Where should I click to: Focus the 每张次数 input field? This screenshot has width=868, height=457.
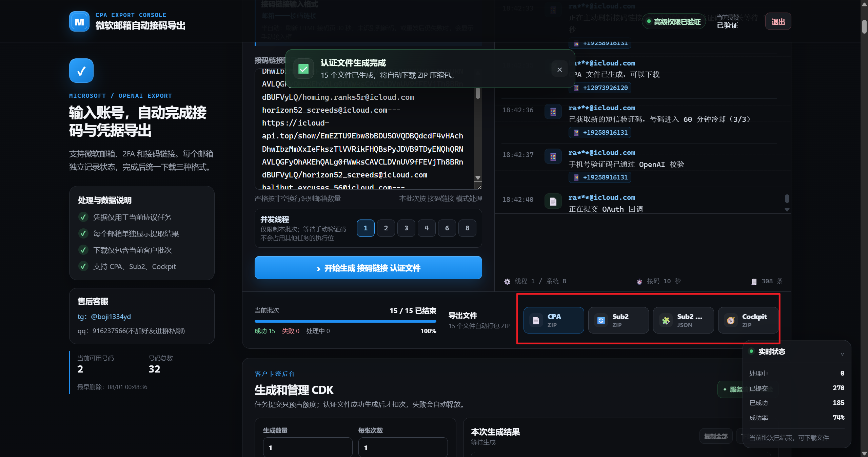tap(403, 448)
